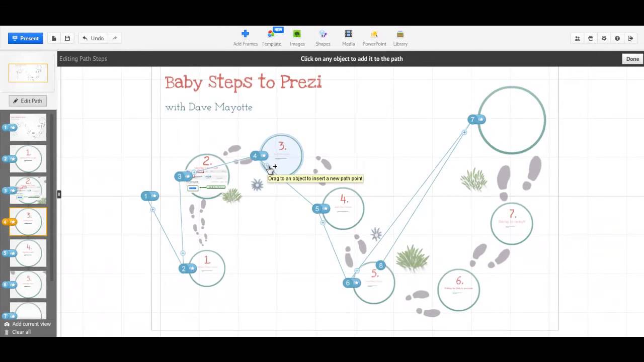Open the Shapes tool
Screen dimensions: 644x362
pos(323,38)
